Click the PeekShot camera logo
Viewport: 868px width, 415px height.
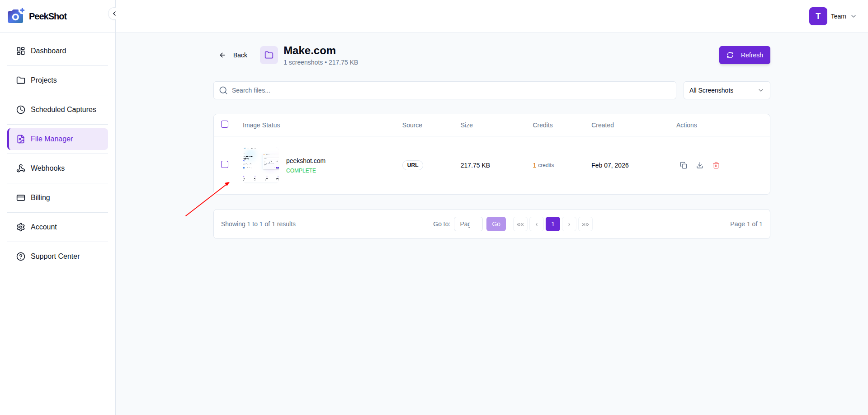16,16
